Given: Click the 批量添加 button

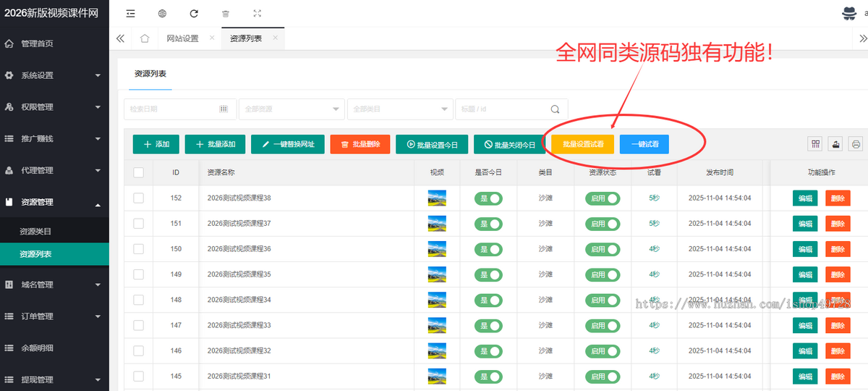Looking at the screenshot, I should click(x=216, y=144).
